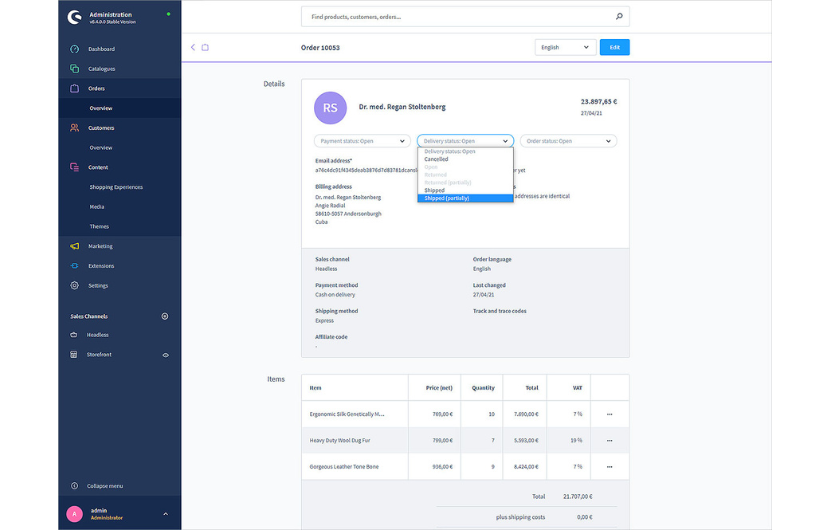
Task: Click the Content layout icon
Action: tap(75, 167)
